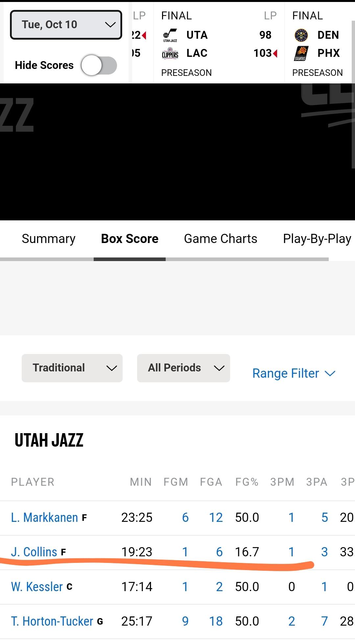Click the Clippers logo in scoreboard
Viewport: 355px width, 644px height.
coord(170,53)
